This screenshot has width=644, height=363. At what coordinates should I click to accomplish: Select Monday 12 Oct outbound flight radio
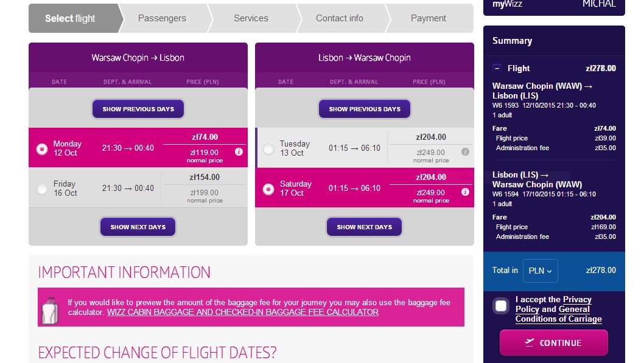point(42,149)
